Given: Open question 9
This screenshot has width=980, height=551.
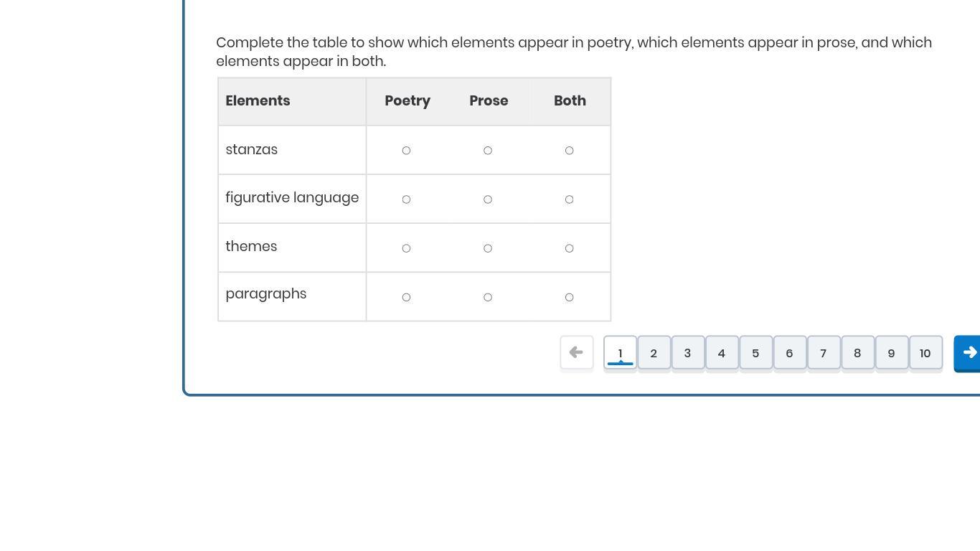Looking at the screenshot, I should (891, 353).
